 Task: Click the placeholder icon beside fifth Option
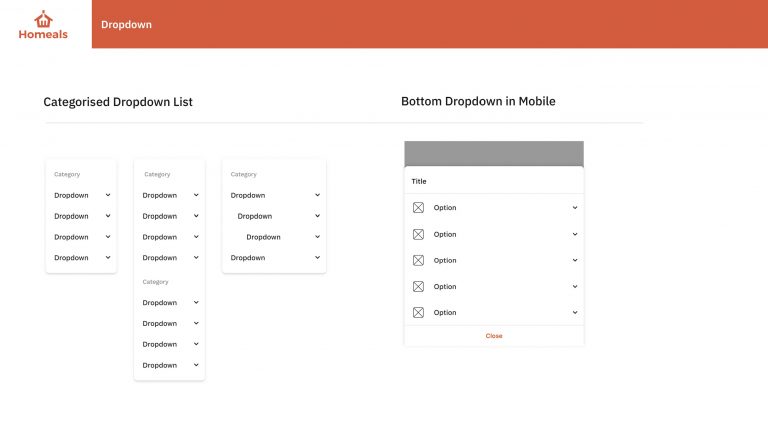pyautogui.click(x=418, y=312)
